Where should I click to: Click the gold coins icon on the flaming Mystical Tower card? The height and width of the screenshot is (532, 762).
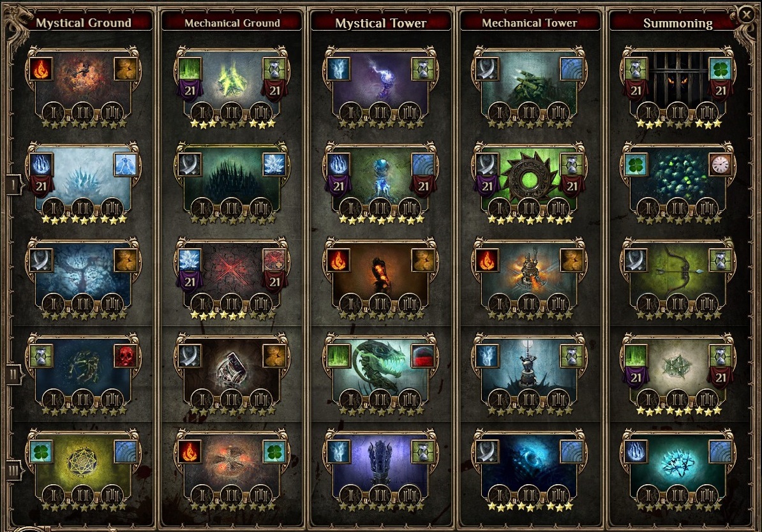[423, 260]
